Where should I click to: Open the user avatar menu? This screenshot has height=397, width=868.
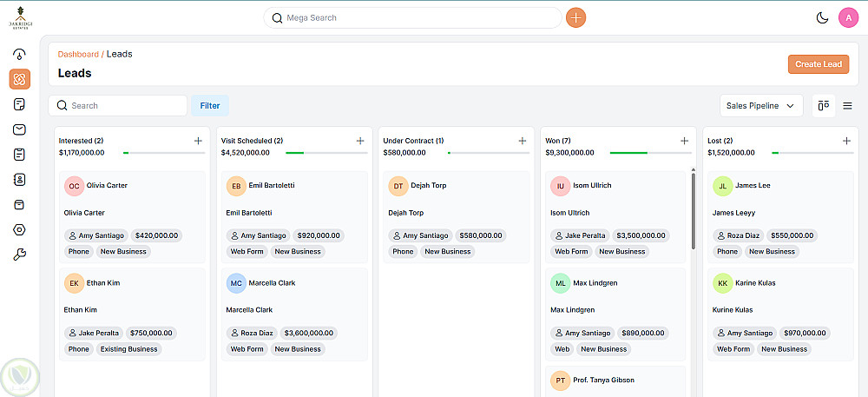[x=848, y=17]
